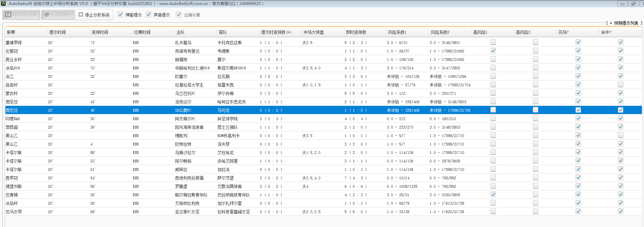Sort by the 联赛 column header

pyautogui.click(x=11, y=32)
